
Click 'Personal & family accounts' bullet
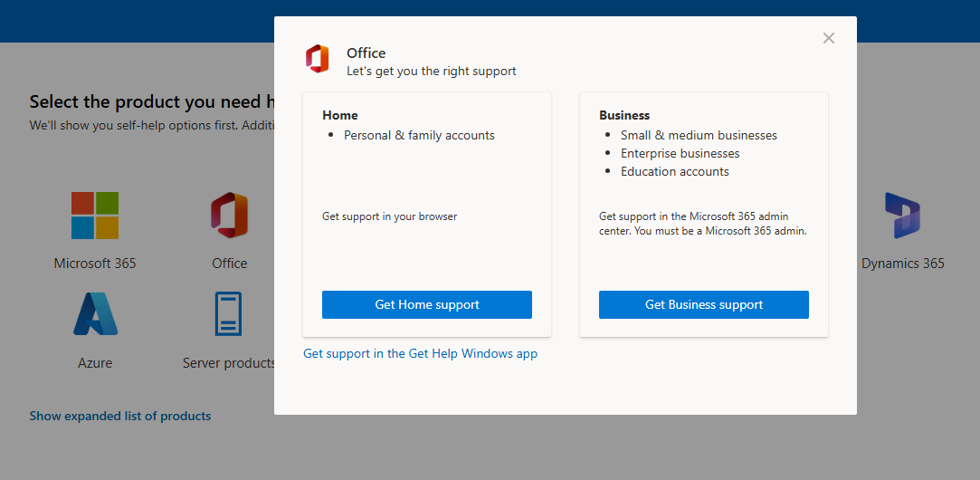click(x=419, y=135)
